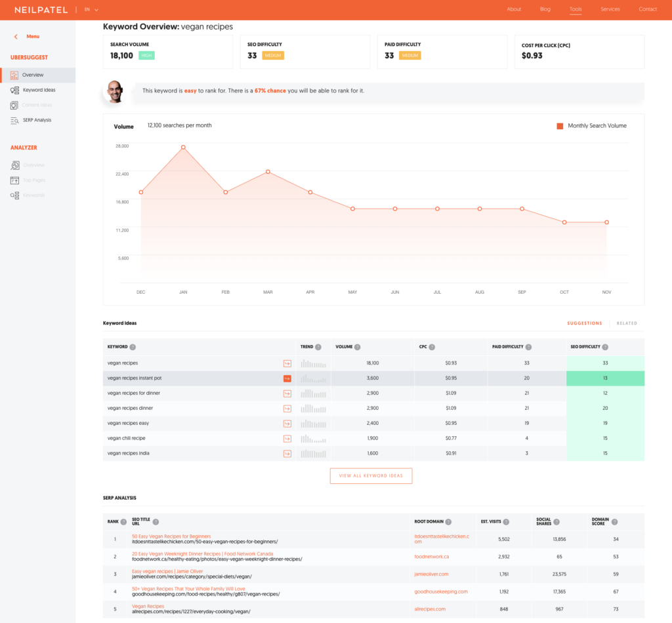Click the '67% chance' text

click(270, 91)
